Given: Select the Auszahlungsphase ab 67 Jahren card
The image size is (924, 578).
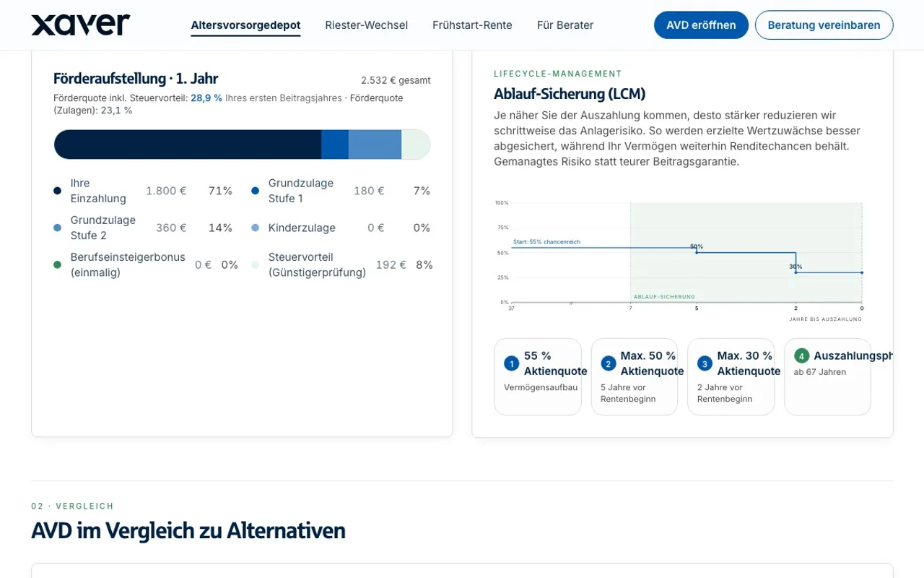Looking at the screenshot, I should click(x=828, y=376).
